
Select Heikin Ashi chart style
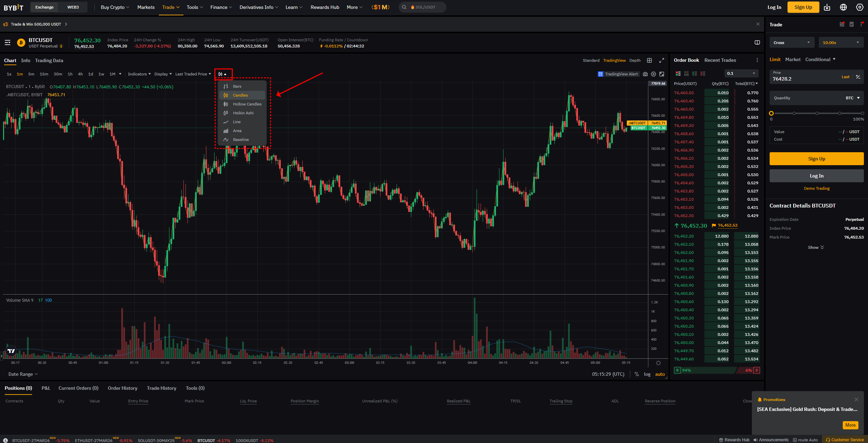coord(243,113)
